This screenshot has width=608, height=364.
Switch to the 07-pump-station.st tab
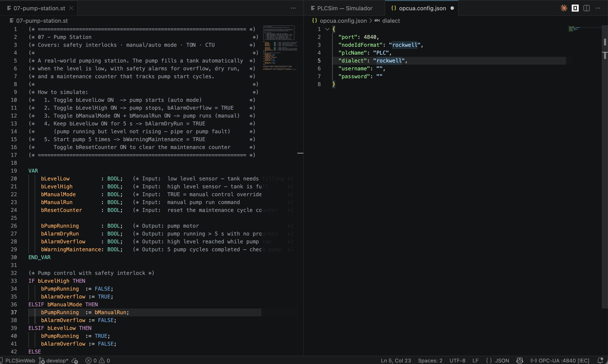point(39,8)
